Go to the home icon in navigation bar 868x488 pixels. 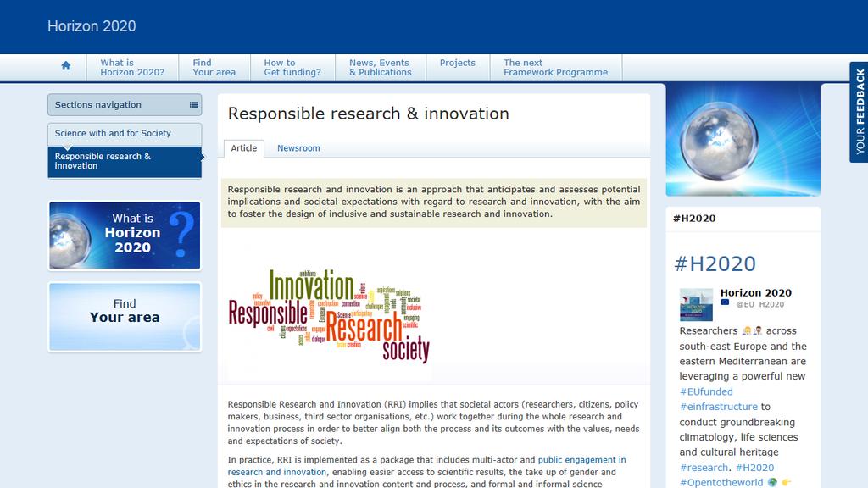tap(66, 66)
